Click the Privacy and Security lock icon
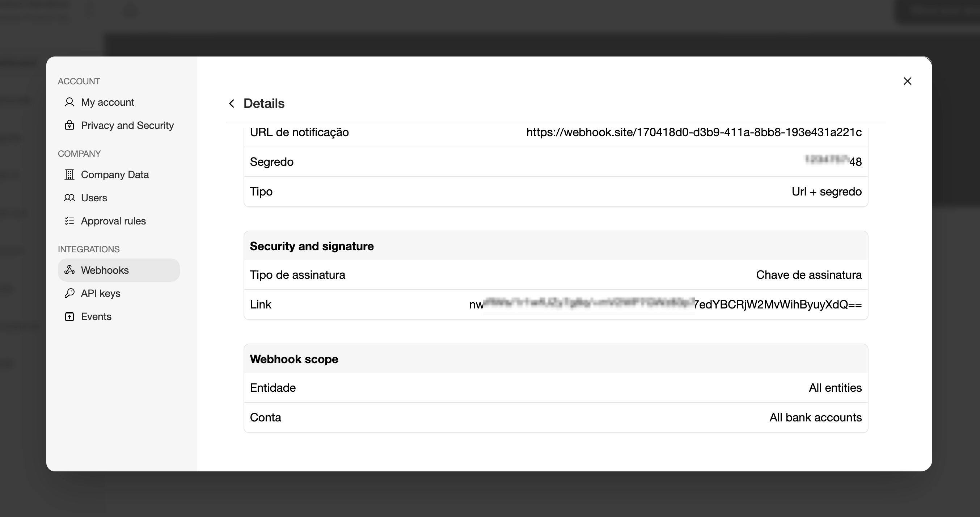Viewport: 980px width, 517px height. pyautogui.click(x=69, y=125)
